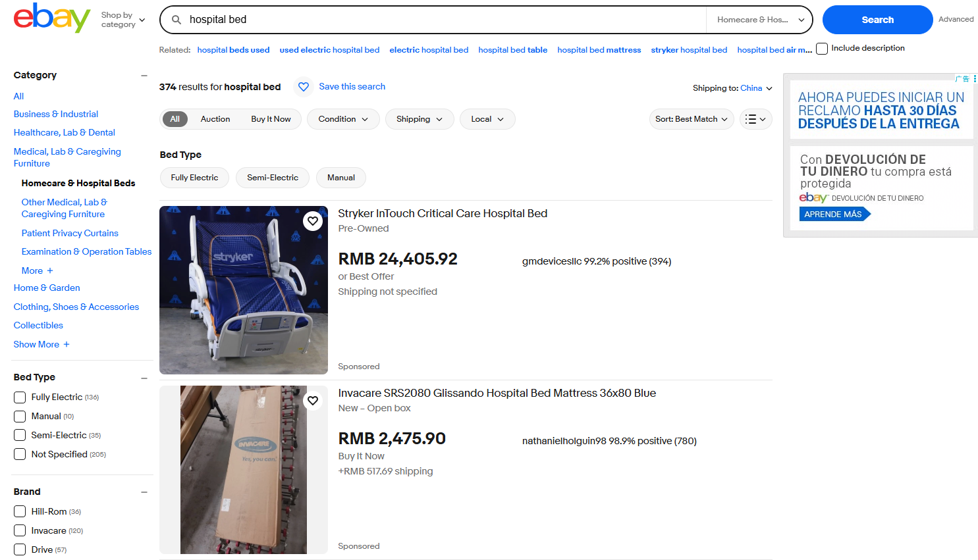
Task: Watch the Invacare mattress listing via heart icon
Action: (x=313, y=400)
